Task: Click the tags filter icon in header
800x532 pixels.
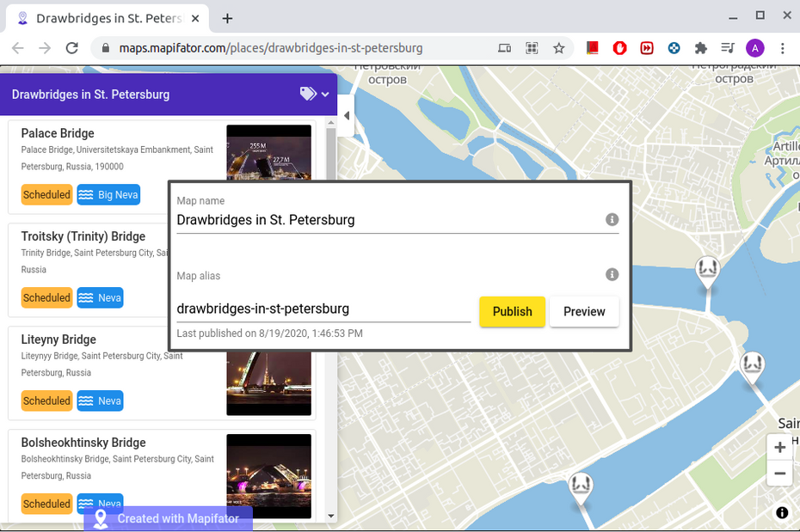Action: (x=308, y=95)
